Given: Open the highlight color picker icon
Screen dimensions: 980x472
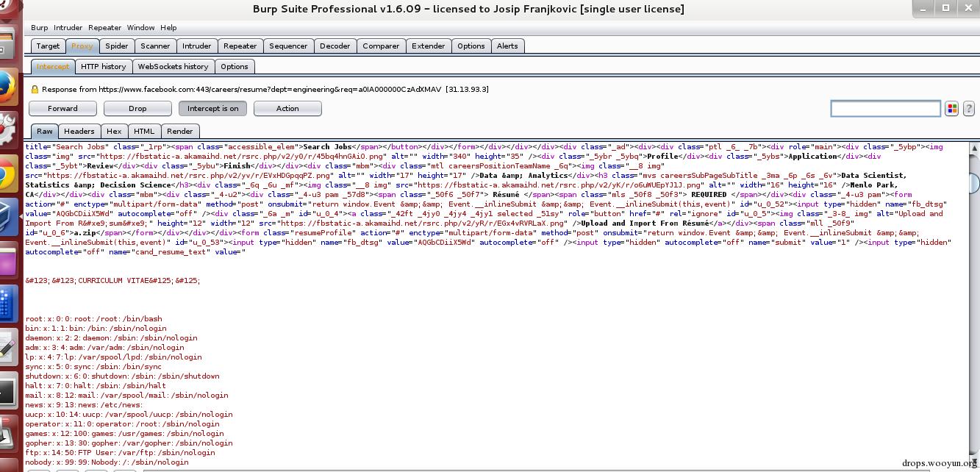Looking at the screenshot, I should [952, 109].
